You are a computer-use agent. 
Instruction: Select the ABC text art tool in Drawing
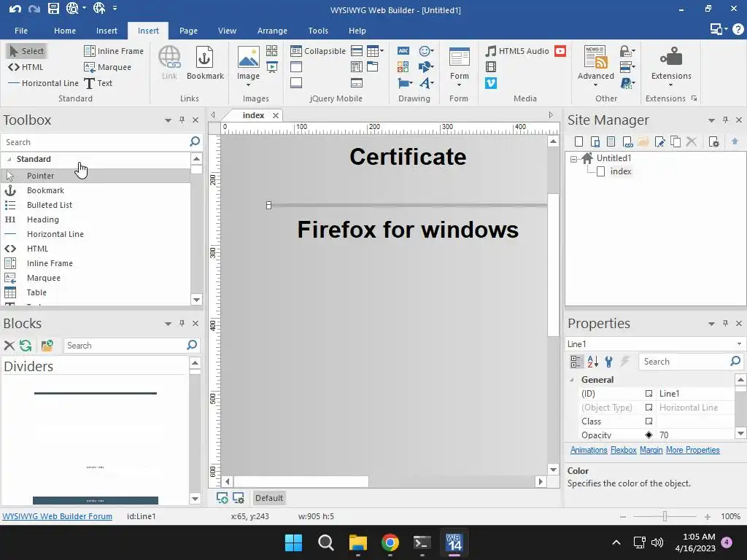[403, 51]
